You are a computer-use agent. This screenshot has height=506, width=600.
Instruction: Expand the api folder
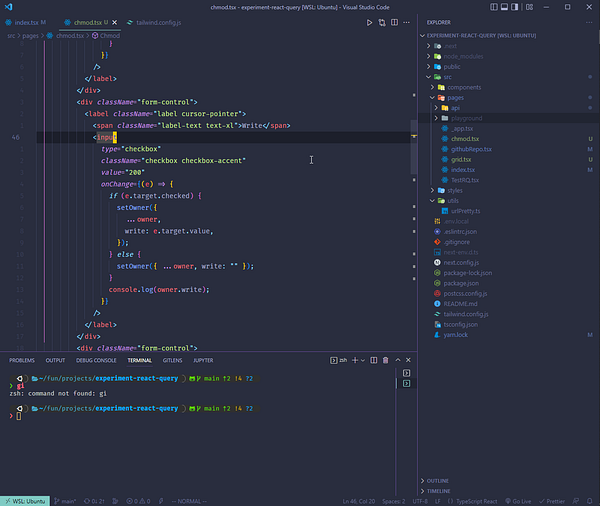[x=436, y=108]
